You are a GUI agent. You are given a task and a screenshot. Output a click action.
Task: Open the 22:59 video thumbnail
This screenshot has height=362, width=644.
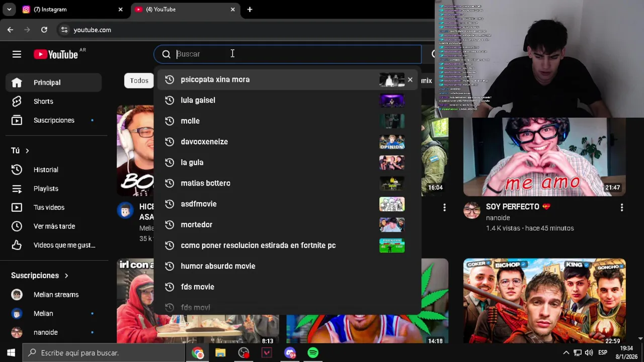click(x=544, y=302)
